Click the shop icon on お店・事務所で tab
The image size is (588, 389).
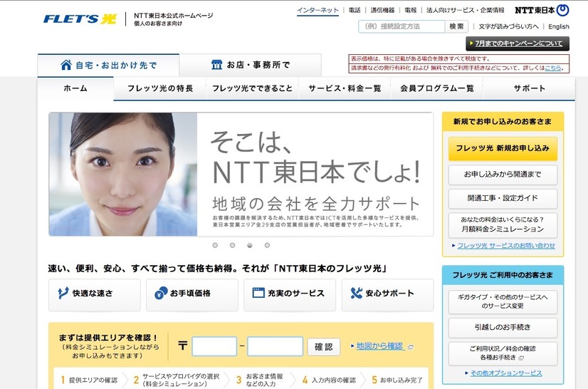[216, 65]
